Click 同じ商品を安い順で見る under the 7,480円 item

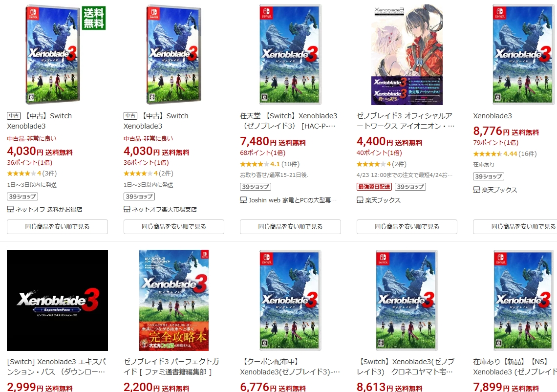tap(290, 227)
